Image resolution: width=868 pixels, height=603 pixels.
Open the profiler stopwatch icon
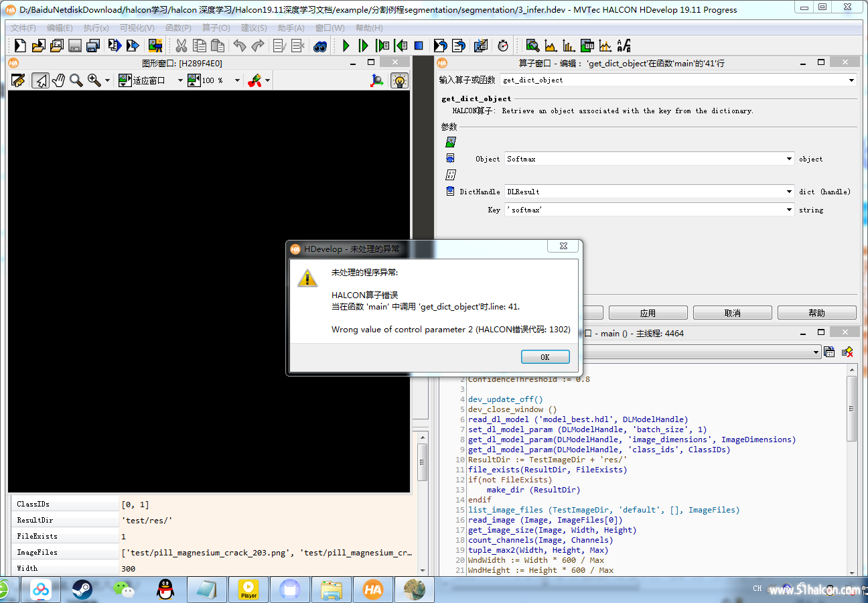[x=503, y=46]
